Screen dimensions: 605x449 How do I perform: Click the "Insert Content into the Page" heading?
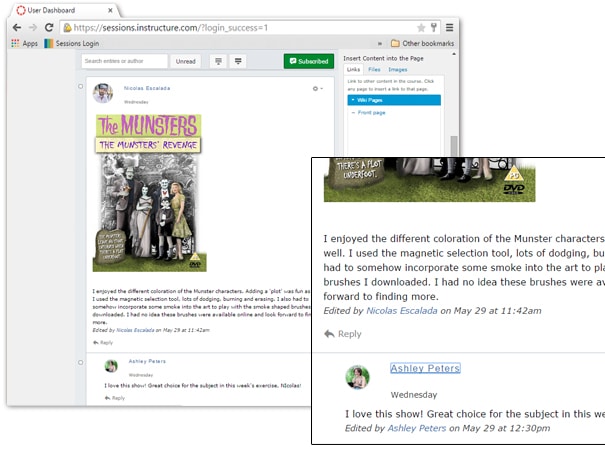click(383, 58)
